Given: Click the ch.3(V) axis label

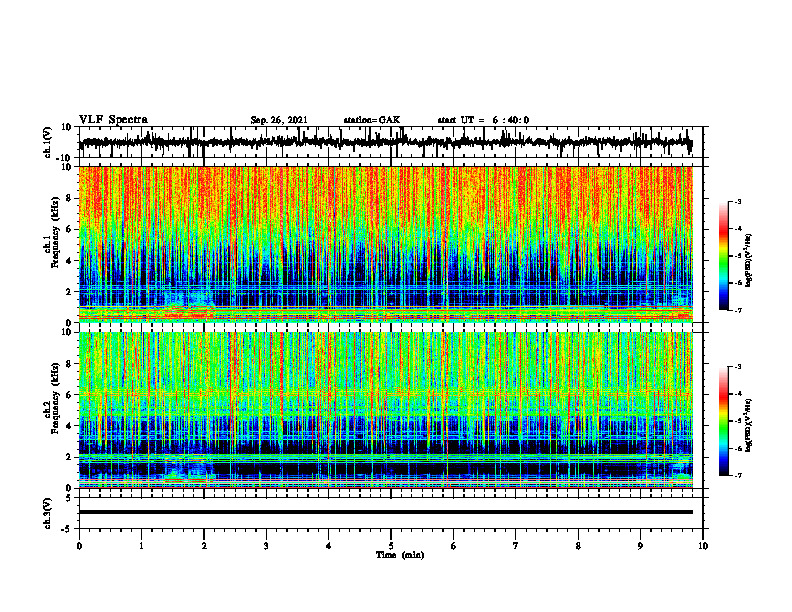Looking at the screenshot, I should click(x=48, y=513).
